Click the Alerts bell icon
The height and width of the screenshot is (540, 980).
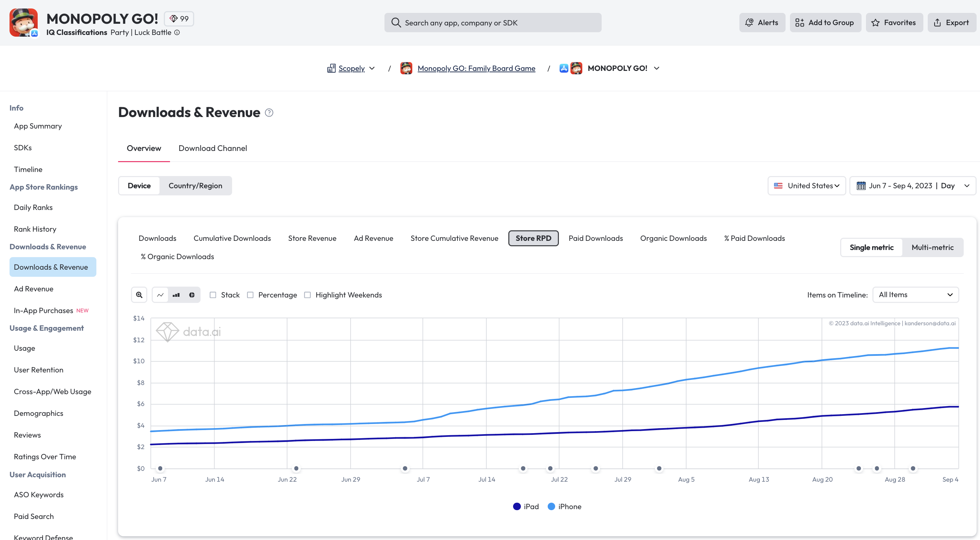(x=749, y=22)
